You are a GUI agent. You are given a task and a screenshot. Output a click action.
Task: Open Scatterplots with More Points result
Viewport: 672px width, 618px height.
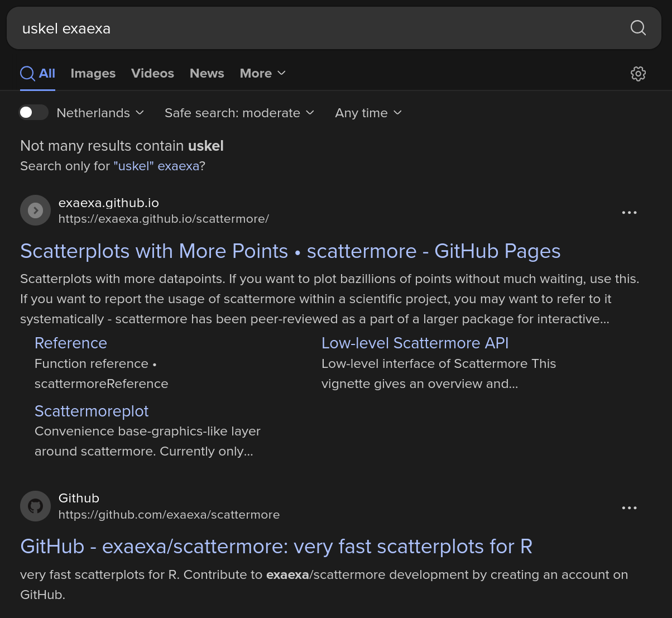[x=290, y=252]
